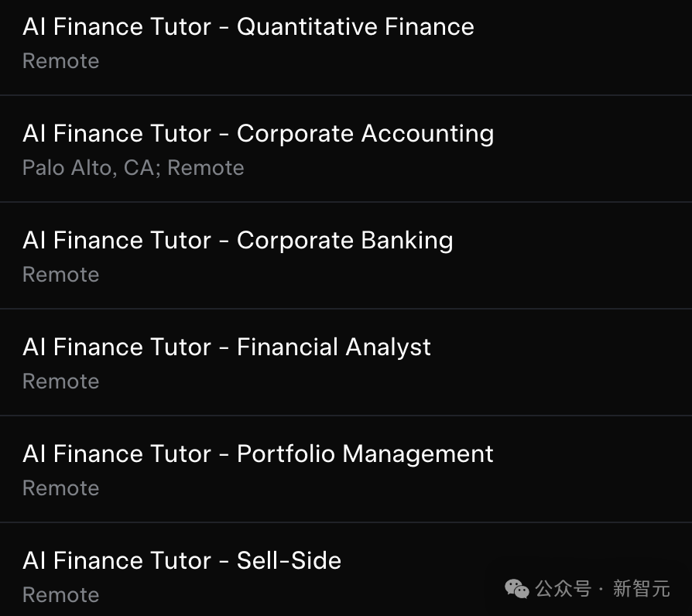692x616 pixels.
Task: Click the WeChat logo icon in watermark
Action: [516, 589]
